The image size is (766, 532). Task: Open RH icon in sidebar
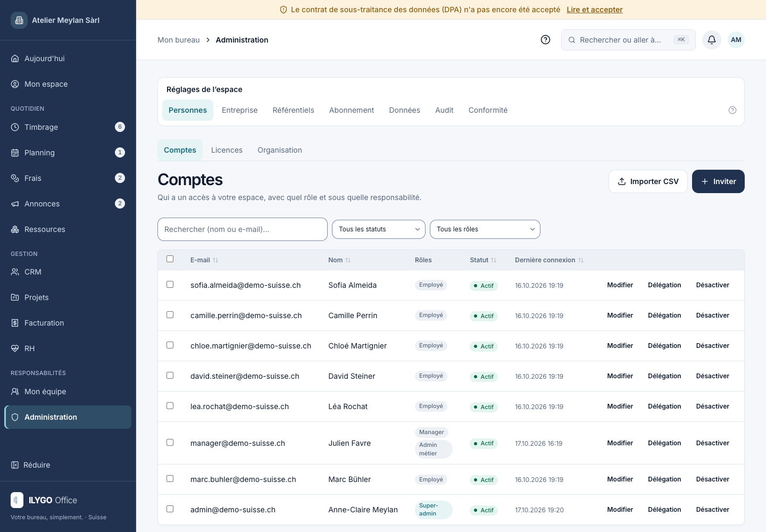(15, 348)
